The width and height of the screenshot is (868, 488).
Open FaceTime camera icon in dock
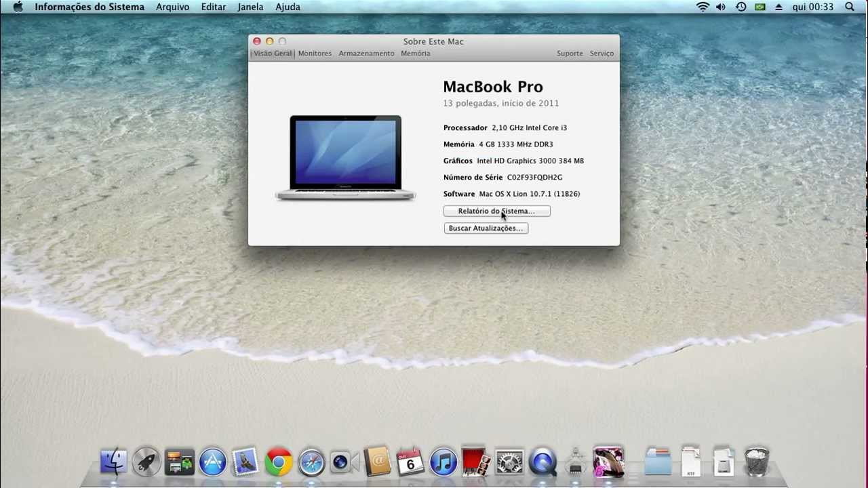[344, 462]
